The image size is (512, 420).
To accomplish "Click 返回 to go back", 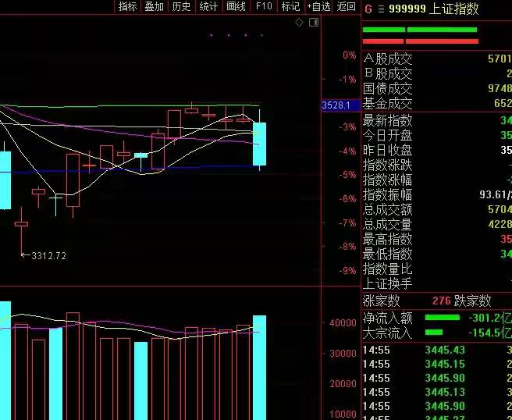I will coord(346,6).
